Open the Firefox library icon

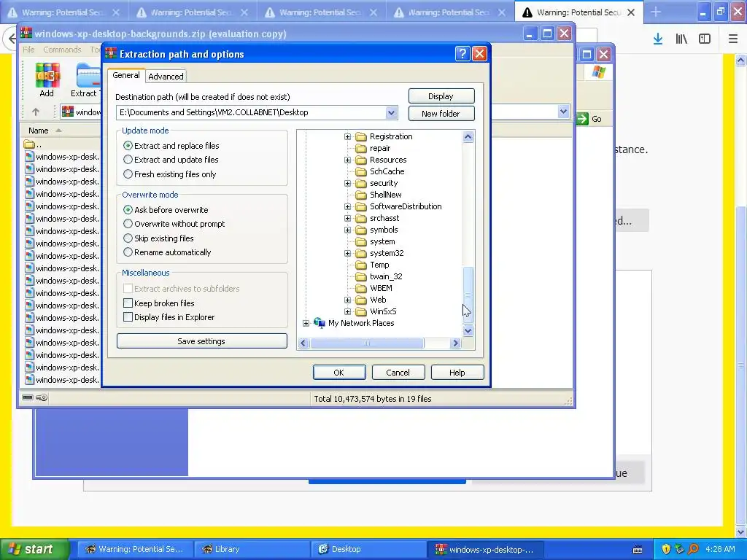[681, 39]
